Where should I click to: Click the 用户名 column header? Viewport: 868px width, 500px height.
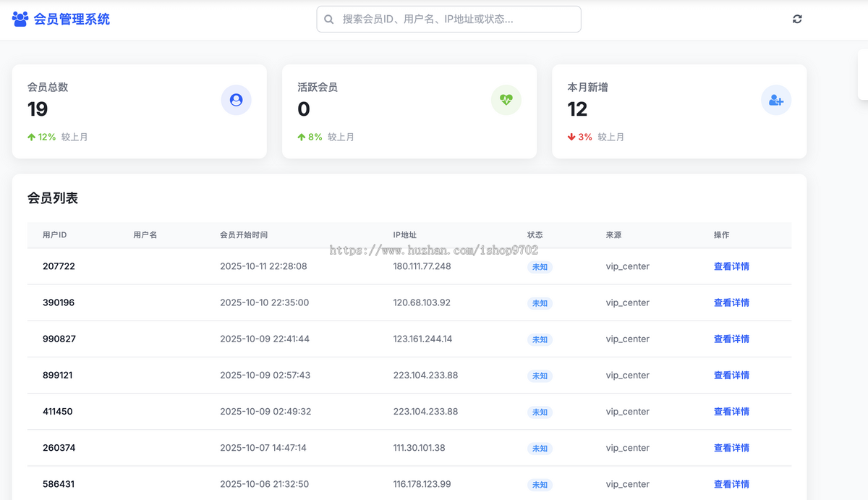tap(145, 235)
